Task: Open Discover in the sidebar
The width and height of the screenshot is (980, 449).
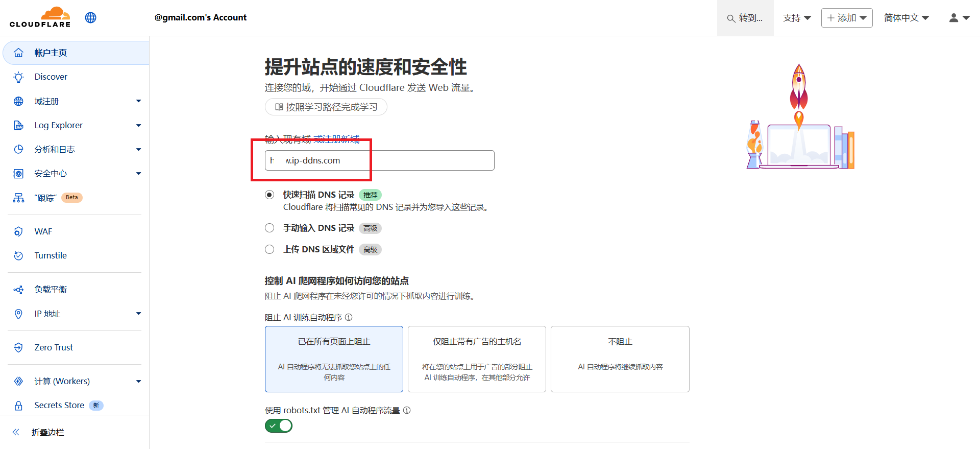Action: (x=51, y=77)
